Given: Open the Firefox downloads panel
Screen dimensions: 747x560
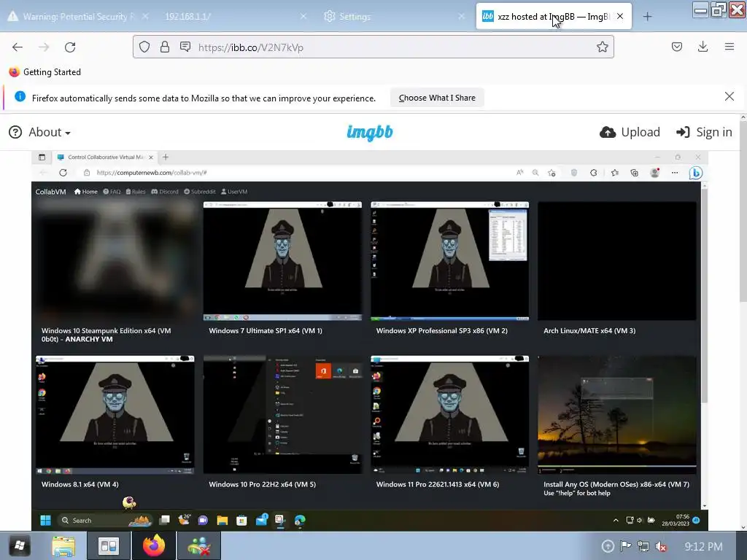Looking at the screenshot, I should pos(703,47).
